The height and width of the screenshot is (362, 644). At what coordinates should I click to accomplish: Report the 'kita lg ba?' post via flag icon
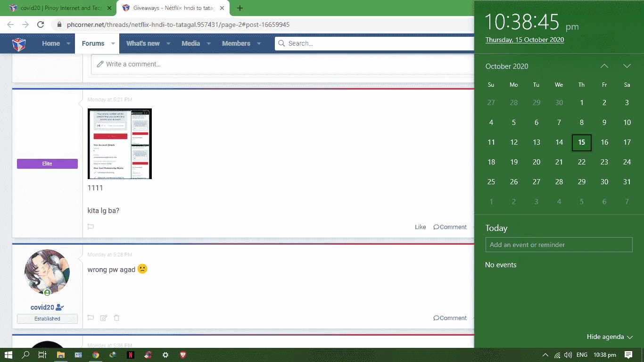(x=91, y=227)
